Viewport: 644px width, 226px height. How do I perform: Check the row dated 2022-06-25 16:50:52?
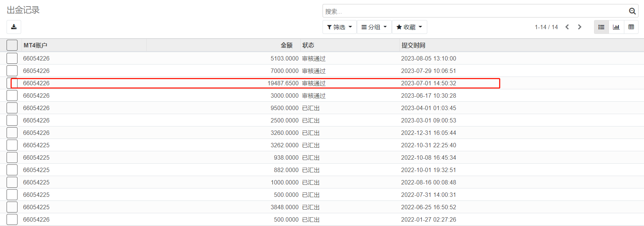(12, 207)
